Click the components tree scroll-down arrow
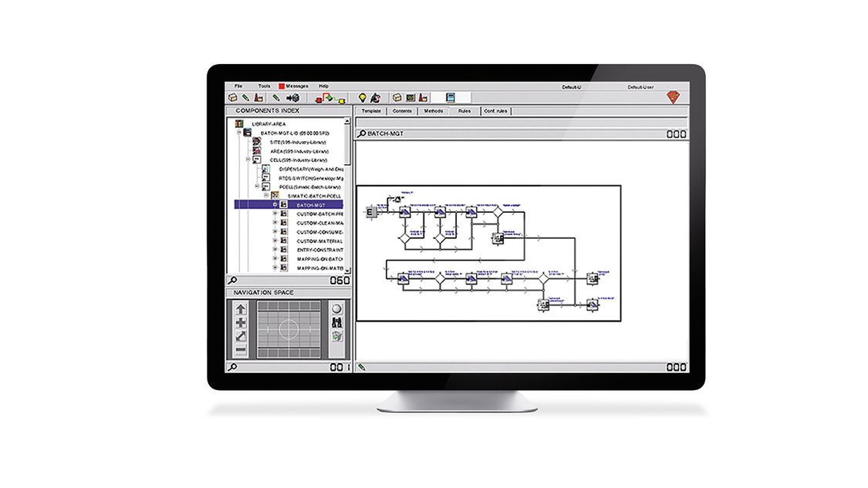868x488 pixels. [347, 270]
